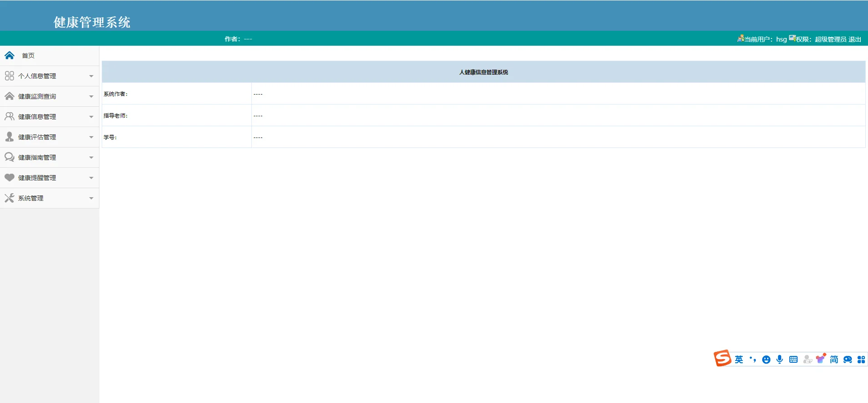The width and height of the screenshot is (868, 403).
Task: Open the 健康提醒管理 menu label
Action: click(x=37, y=178)
